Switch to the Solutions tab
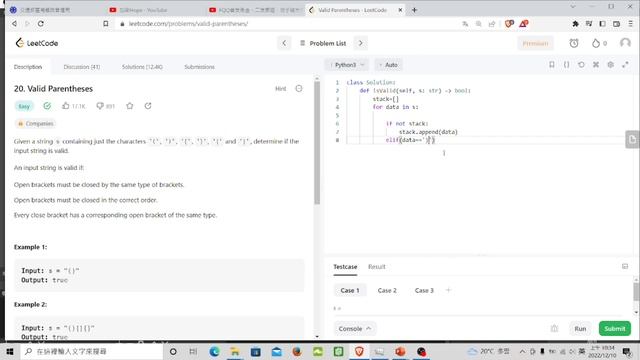 (142, 67)
